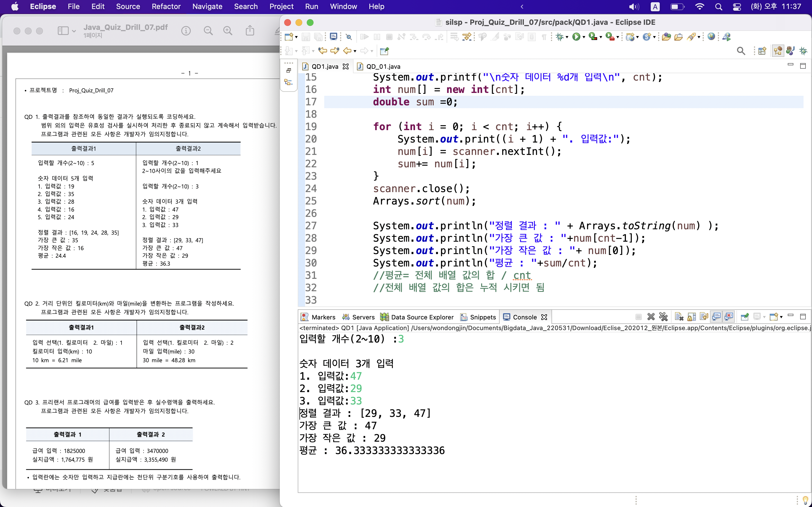Open Run button dropdown arrow
This screenshot has width=812, height=507.
[584, 37]
